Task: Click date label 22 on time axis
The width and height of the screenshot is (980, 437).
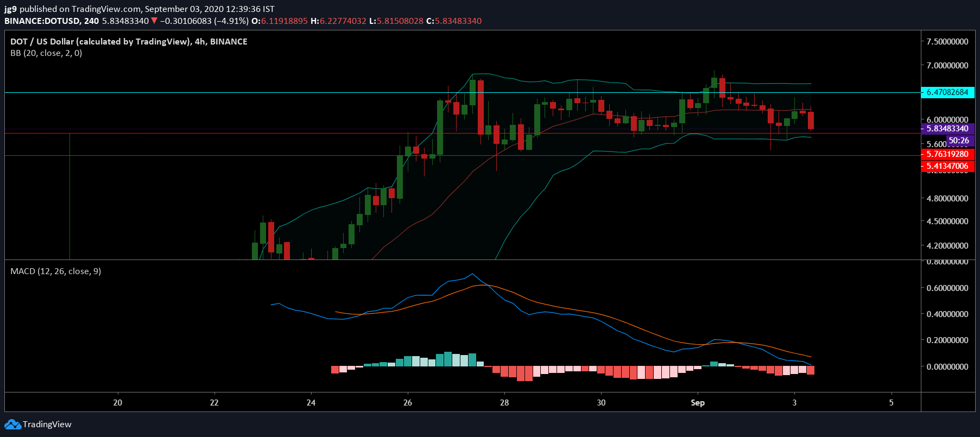Action: 214,402
